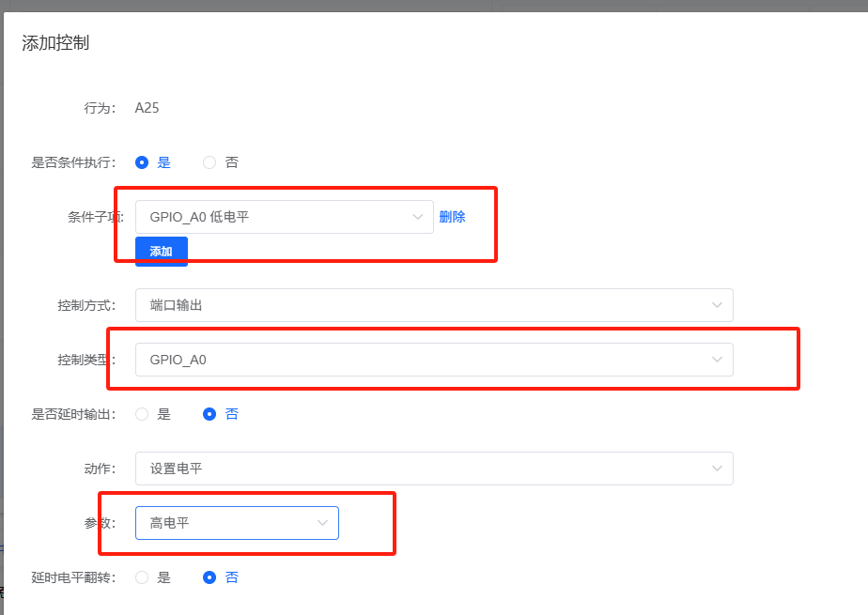This screenshot has height=615, width=868.
Task: Click the 删除 link beside GPIO_A0 低电平
Action: (453, 216)
